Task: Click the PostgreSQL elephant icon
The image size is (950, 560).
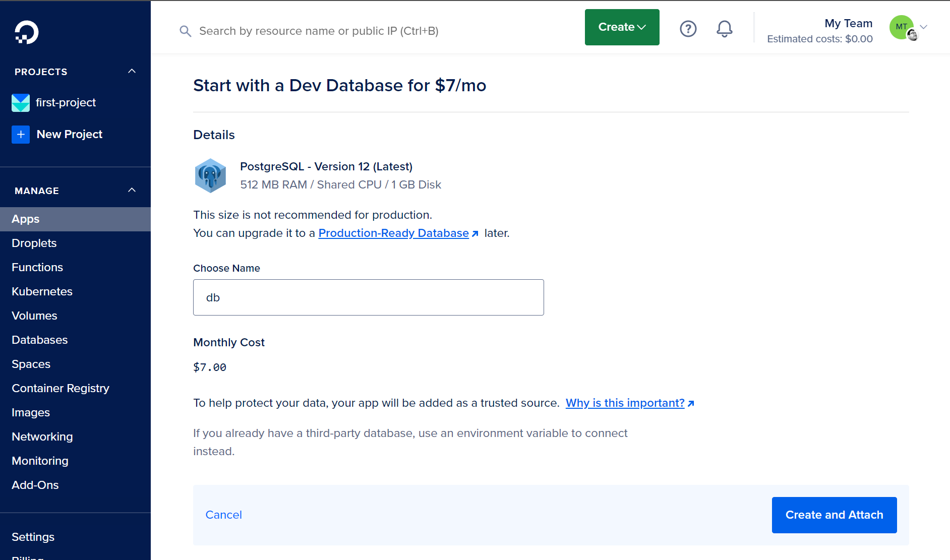Action: tap(210, 175)
